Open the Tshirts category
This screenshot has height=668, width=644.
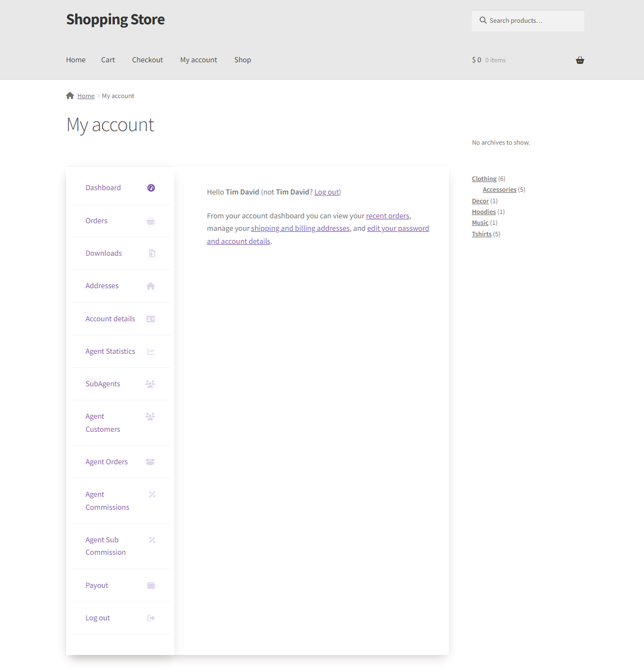click(x=482, y=234)
